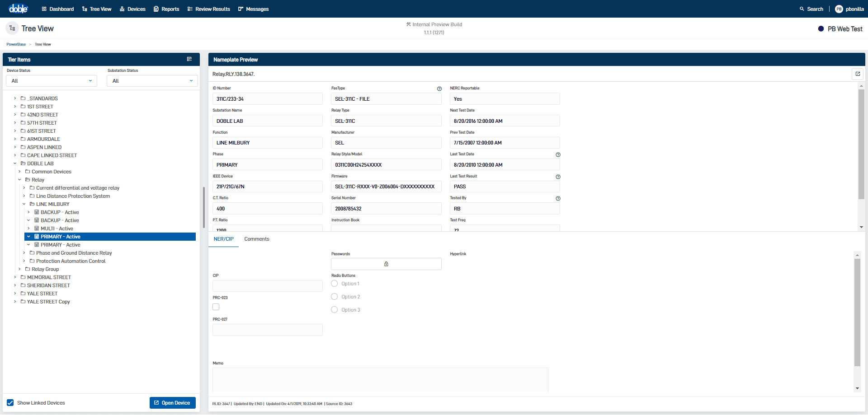The width and height of the screenshot is (868, 415).
Task: Click the PRC-027 input field
Action: tap(268, 330)
